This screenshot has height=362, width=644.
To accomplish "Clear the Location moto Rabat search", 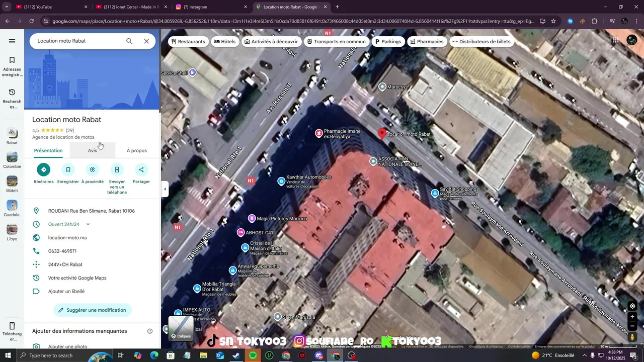I will point(146,41).
